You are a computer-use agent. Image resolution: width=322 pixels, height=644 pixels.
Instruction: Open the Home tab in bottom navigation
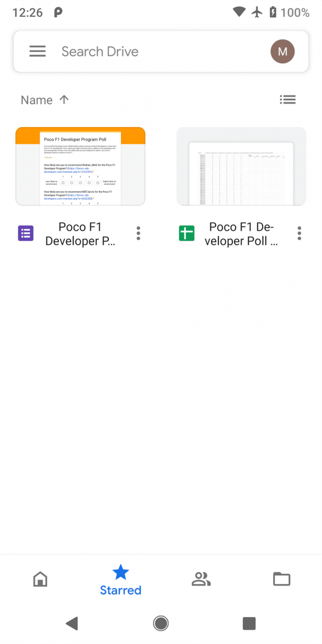point(40,579)
